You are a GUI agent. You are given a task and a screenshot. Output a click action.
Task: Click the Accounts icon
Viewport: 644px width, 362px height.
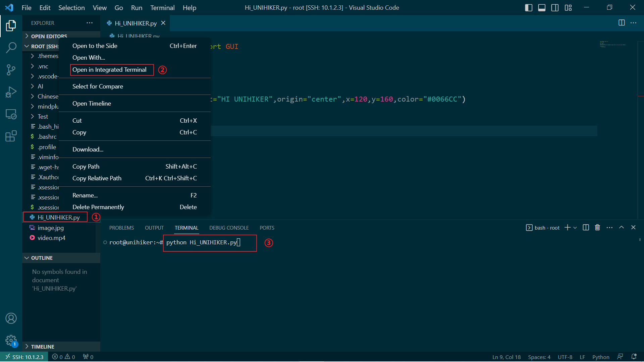[x=11, y=318]
